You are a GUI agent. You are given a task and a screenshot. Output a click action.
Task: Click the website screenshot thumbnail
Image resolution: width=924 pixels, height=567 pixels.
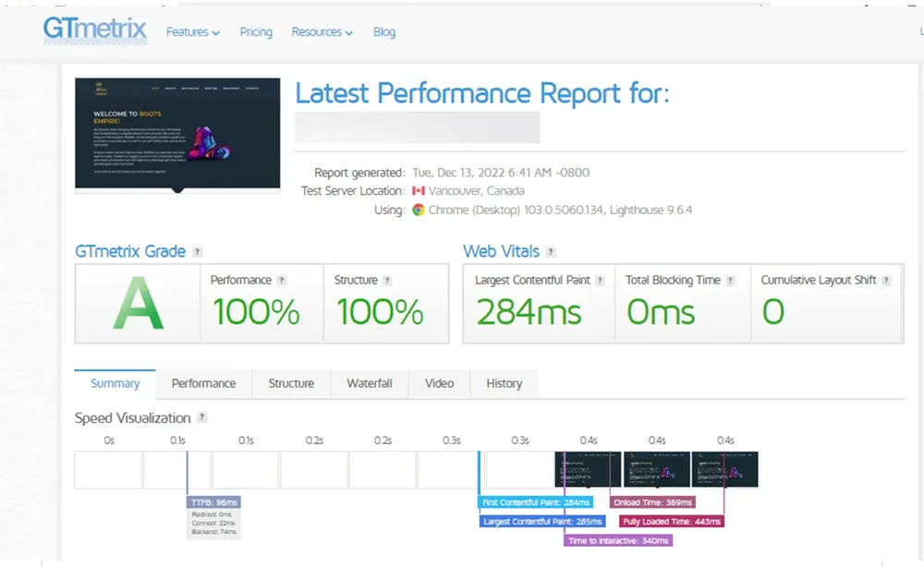pyautogui.click(x=177, y=134)
